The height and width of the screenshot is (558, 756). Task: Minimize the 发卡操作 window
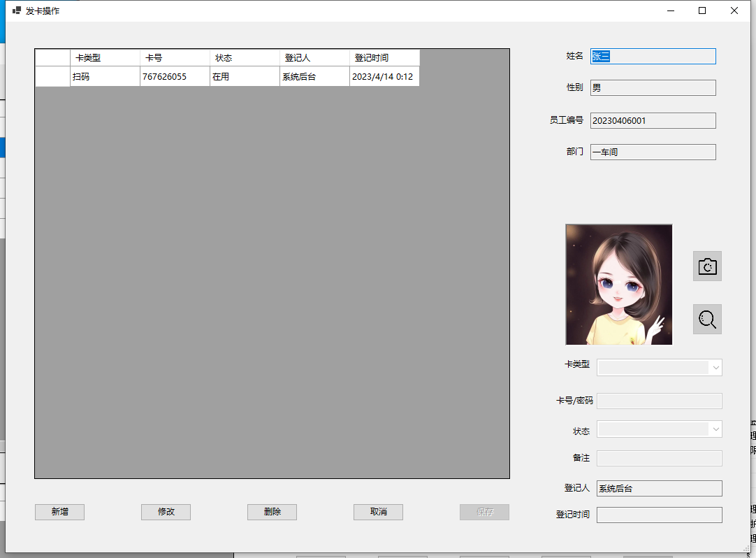[671, 10]
